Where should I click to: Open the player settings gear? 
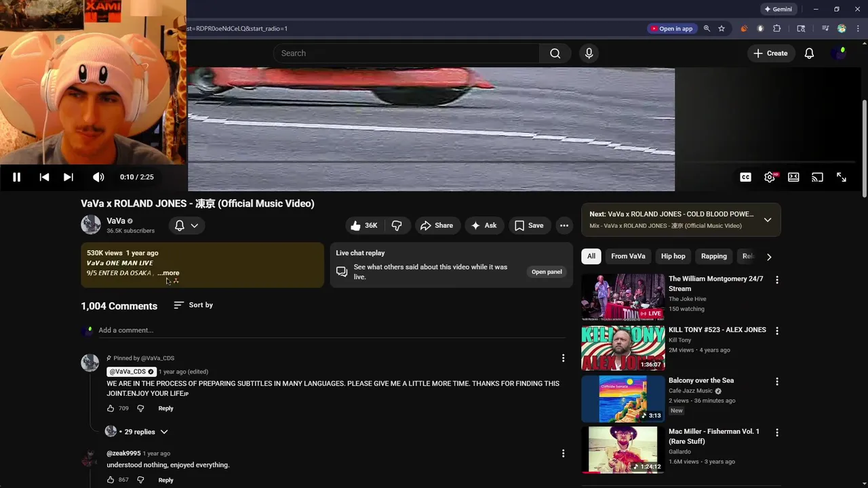[770, 177]
